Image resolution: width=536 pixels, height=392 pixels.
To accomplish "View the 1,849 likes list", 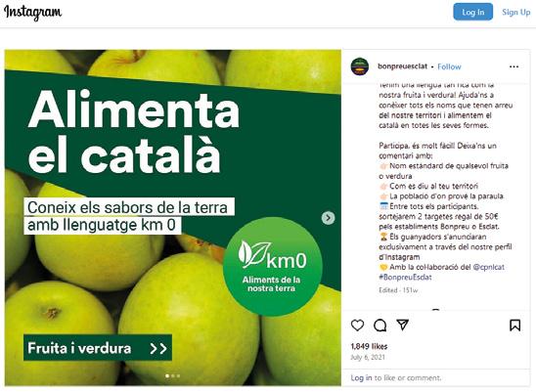I will tap(369, 347).
